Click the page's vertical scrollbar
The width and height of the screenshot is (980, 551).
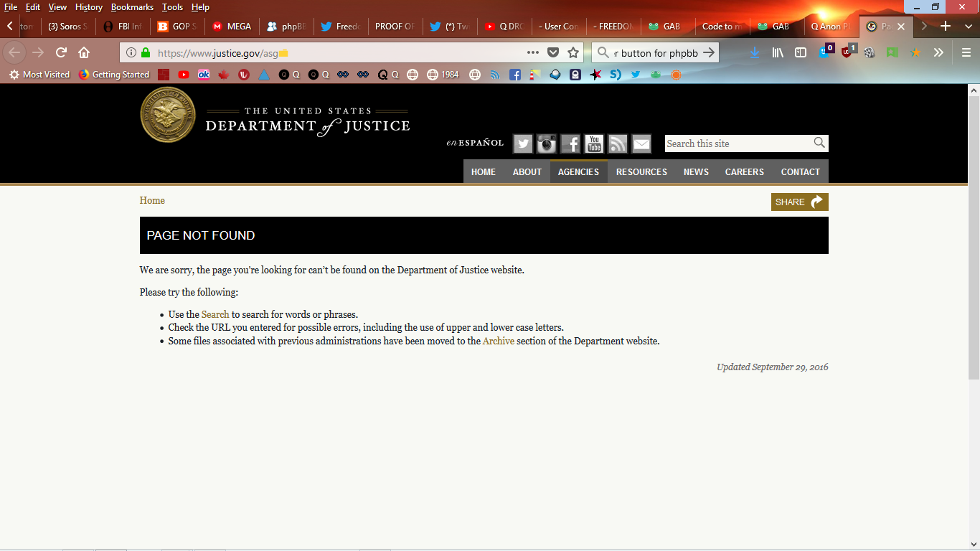974,237
